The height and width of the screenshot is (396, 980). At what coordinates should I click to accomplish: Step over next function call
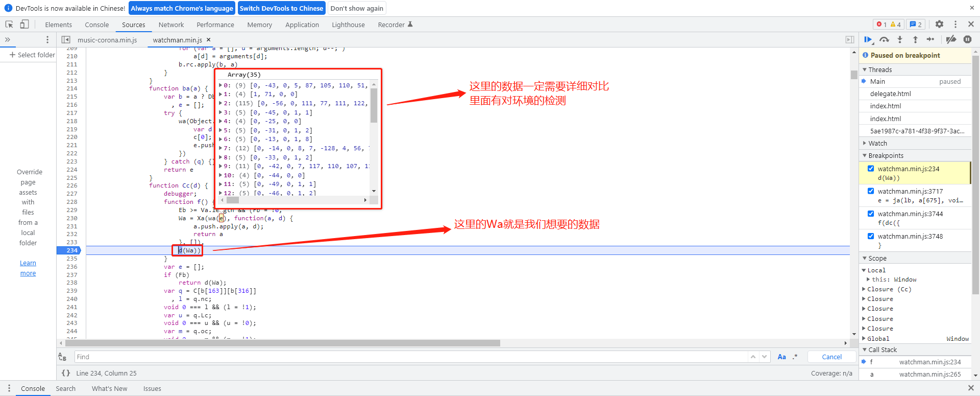(x=884, y=40)
